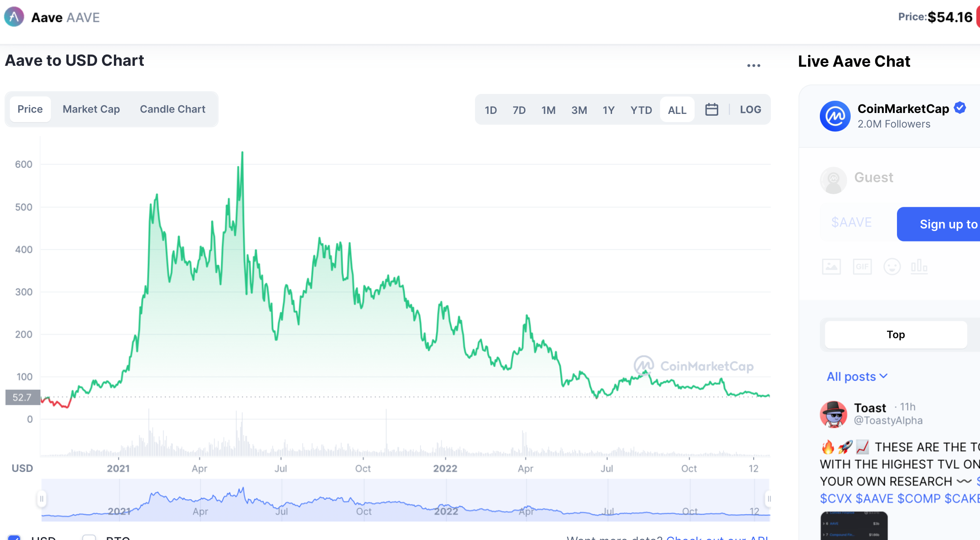Viewport: 980px width, 540px height.
Task: Click the USD axis unit label
Action: point(22,468)
